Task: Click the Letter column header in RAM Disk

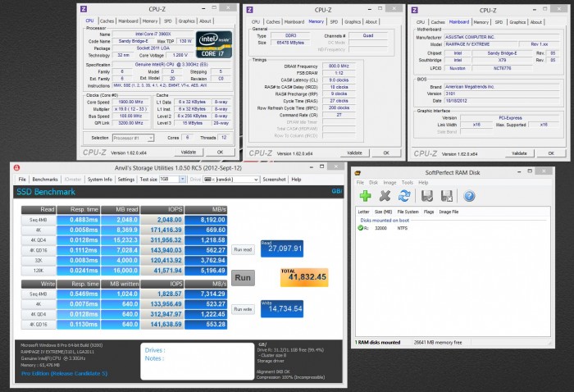Action: point(363,212)
